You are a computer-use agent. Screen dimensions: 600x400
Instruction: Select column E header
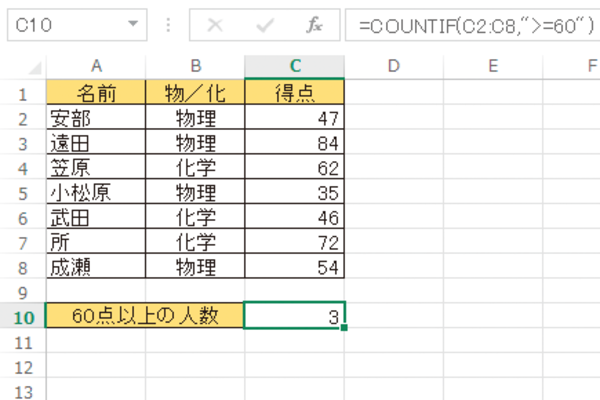pyautogui.click(x=493, y=67)
